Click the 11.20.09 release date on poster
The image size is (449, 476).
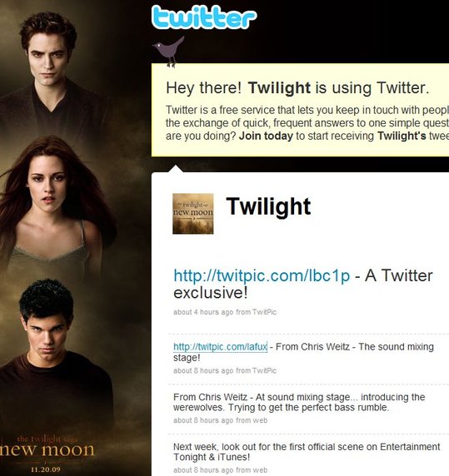click(46, 469)
